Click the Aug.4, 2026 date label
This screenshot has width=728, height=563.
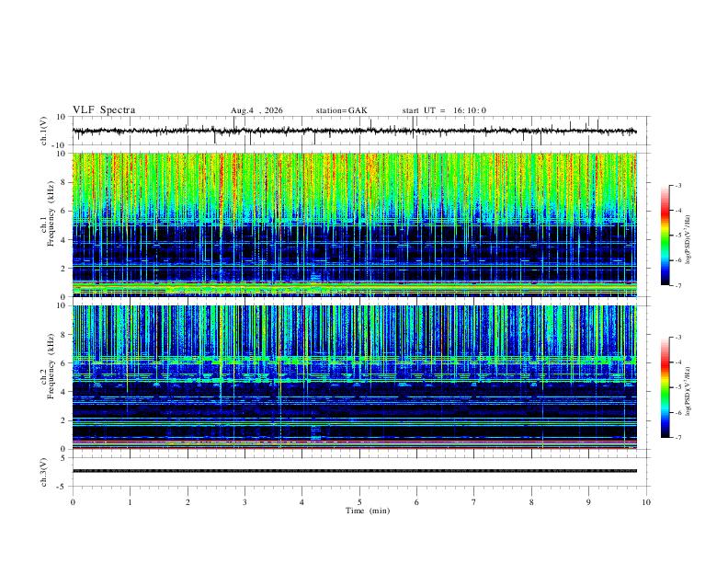(x=256, y=110)
